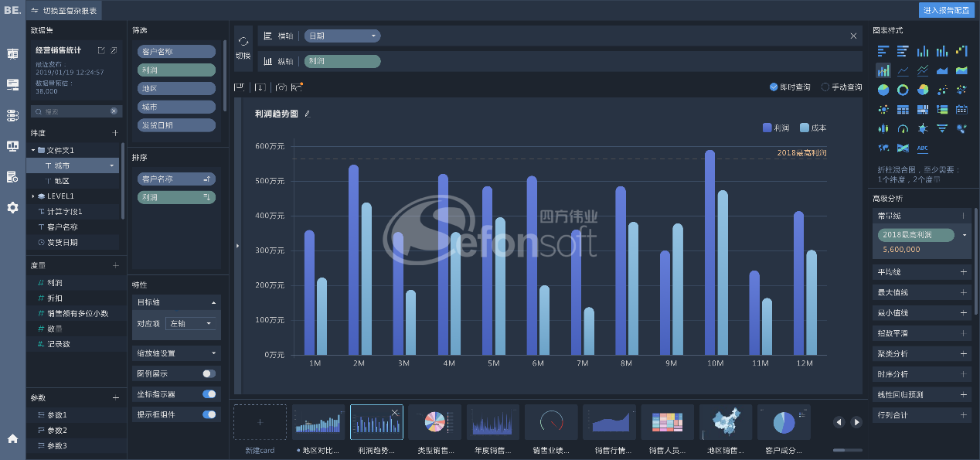The image size is (980, 460).
Task: Select the 手动查询 radio option
Action: point(825,87)
